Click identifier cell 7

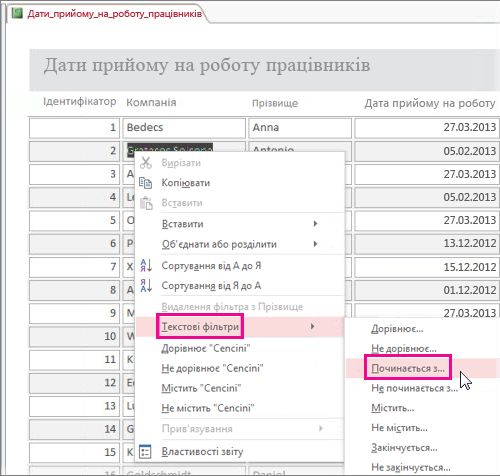[x=74, y=267]
